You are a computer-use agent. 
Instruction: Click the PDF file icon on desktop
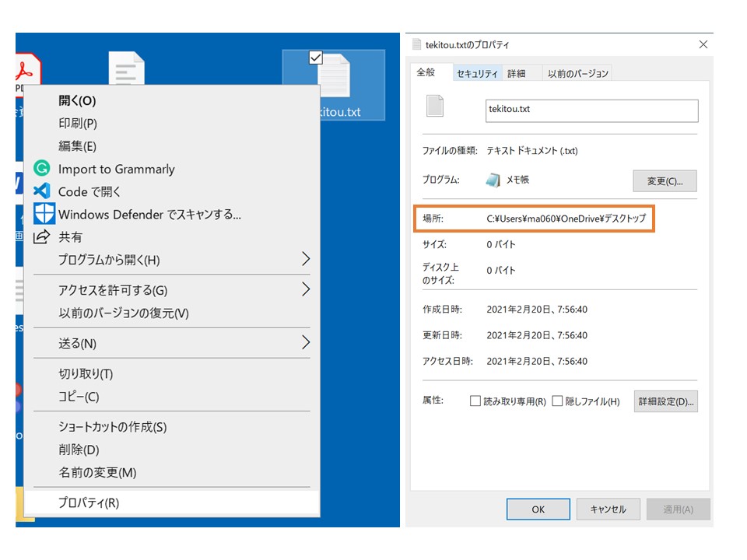[x=26, y=72]
